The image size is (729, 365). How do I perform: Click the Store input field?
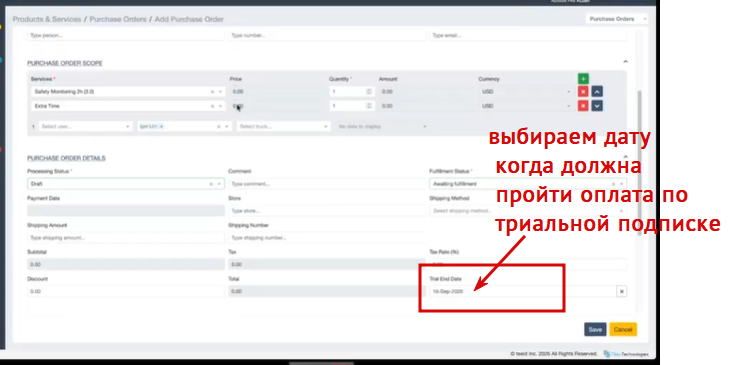(327, 211)
